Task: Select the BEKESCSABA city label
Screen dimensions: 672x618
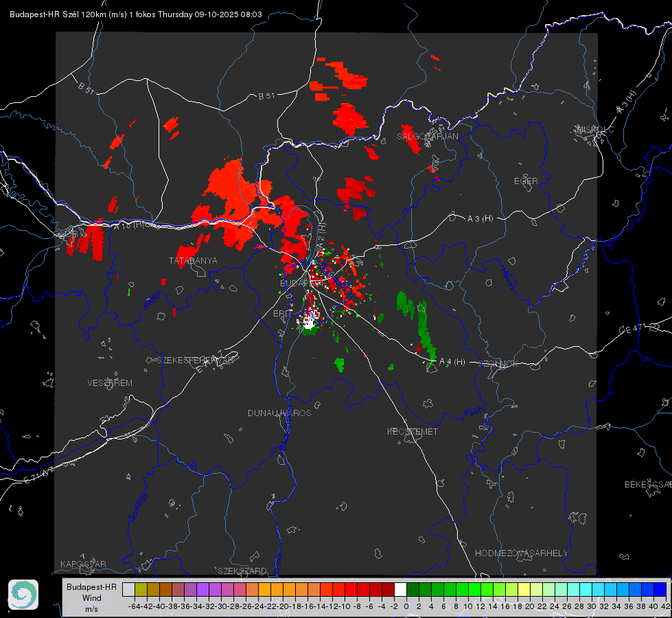Action: pyautogui.click(x=648, y=484)
